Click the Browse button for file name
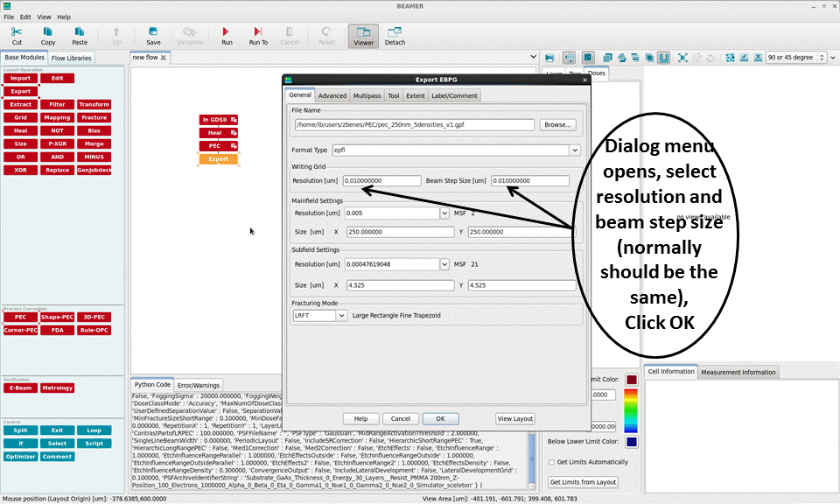This screenshot has width=840, height=504. [x=557, y=125]
